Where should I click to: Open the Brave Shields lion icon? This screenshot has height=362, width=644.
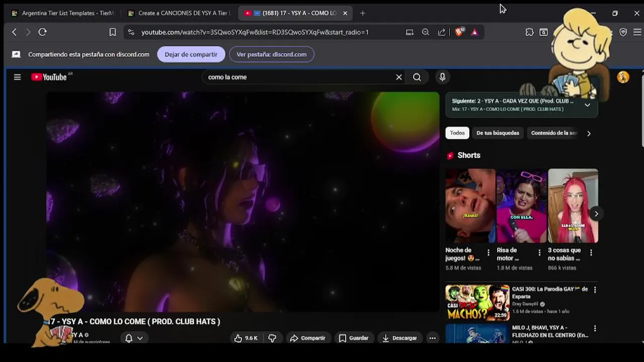459,32
